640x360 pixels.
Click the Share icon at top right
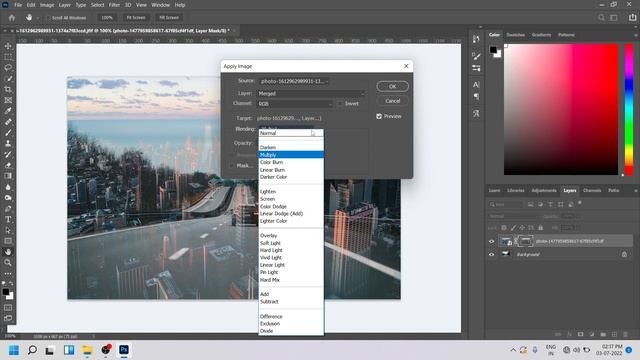[632, 18]
